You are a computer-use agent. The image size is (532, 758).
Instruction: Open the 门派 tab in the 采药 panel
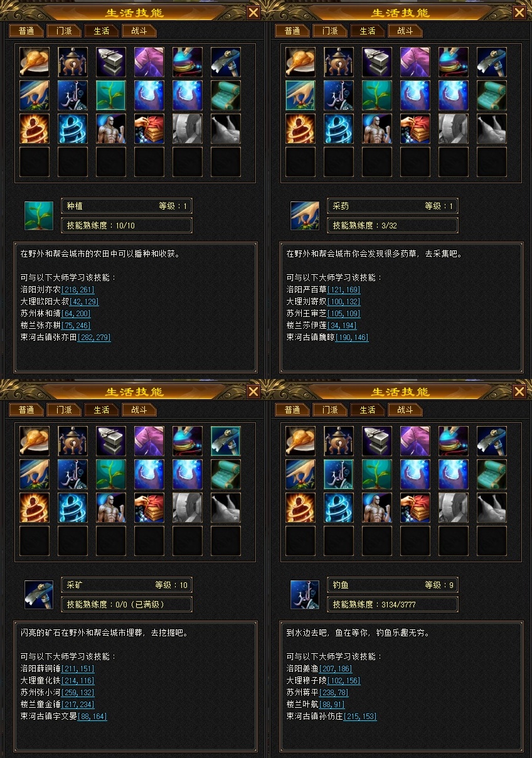(330, 31)
